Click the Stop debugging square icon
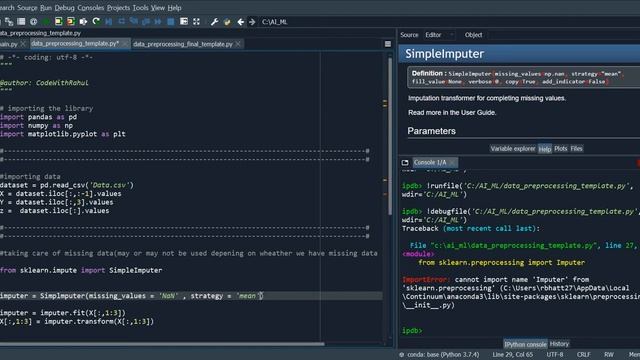This screenshot has height=360, width=640. [171, 22]
